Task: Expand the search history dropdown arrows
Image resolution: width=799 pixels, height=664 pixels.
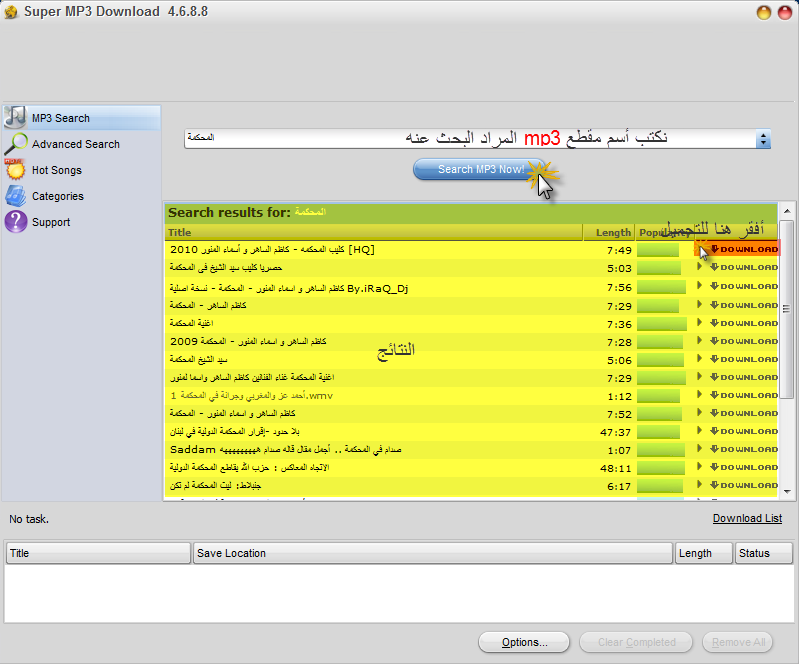Action: click(x=763, y=139)
